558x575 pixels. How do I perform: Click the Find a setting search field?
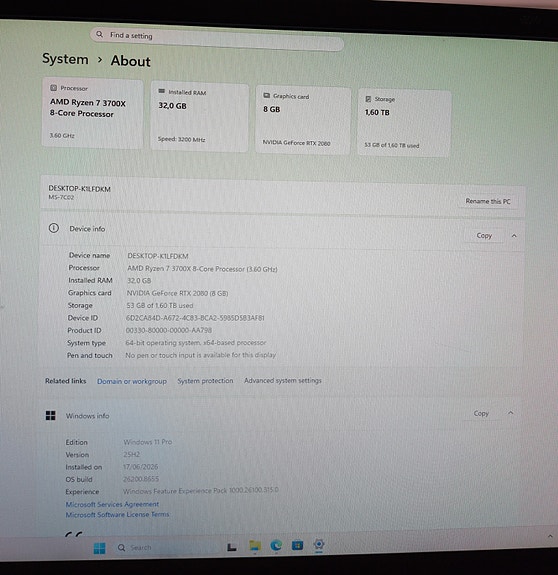click(x=217, y=39)
